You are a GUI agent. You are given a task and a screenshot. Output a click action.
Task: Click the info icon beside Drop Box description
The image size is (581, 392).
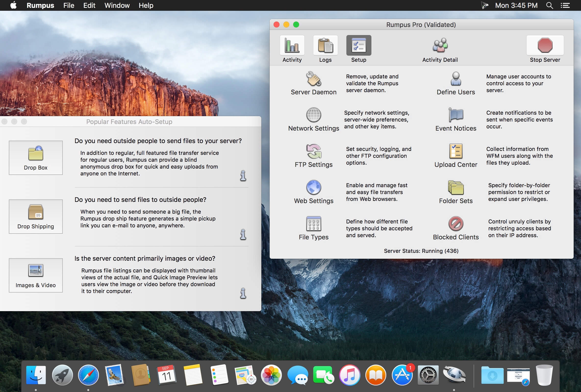point(243,176)
